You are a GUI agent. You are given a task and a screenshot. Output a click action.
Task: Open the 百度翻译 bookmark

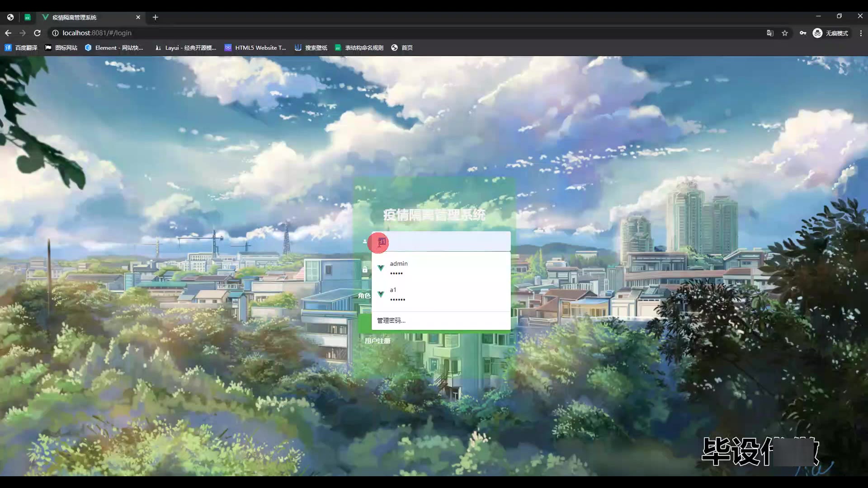[x=21, y=47]
